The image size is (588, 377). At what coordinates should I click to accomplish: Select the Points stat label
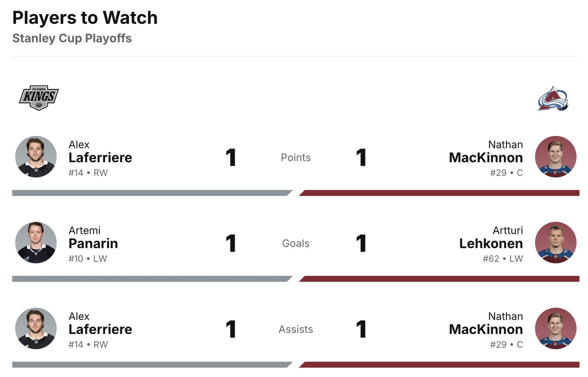[296, 158]
